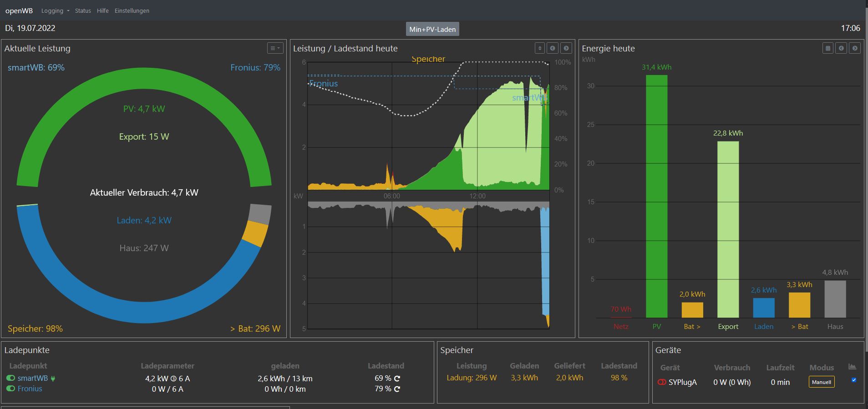868x409 pixels.
Task: Toggle the smartWB charge point switch
Action: (x=10, y=378)
